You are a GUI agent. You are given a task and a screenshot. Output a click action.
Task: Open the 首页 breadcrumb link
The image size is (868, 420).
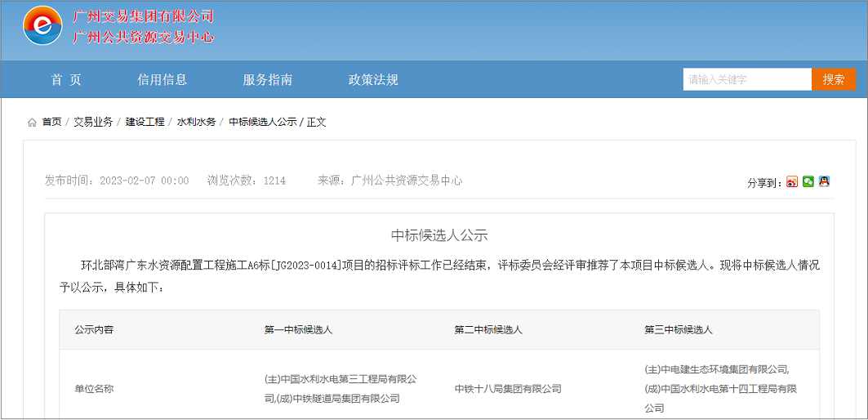point(51,122)
